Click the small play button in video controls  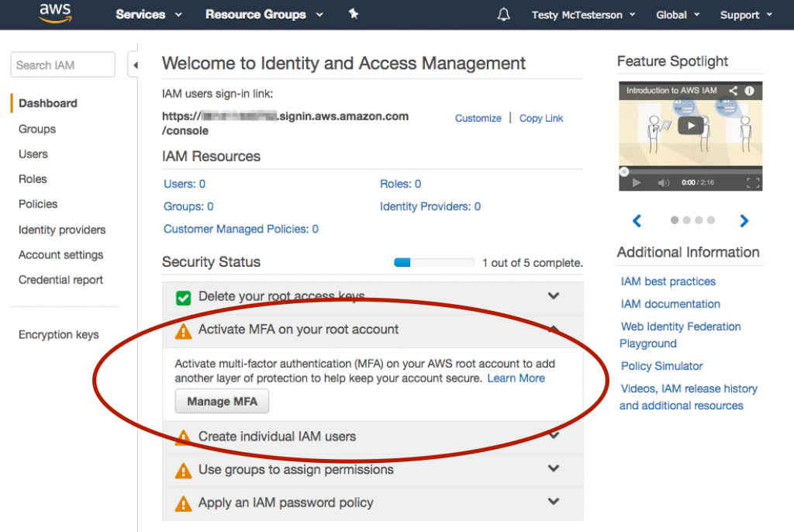pyautogui.click(x=637, y=182)
